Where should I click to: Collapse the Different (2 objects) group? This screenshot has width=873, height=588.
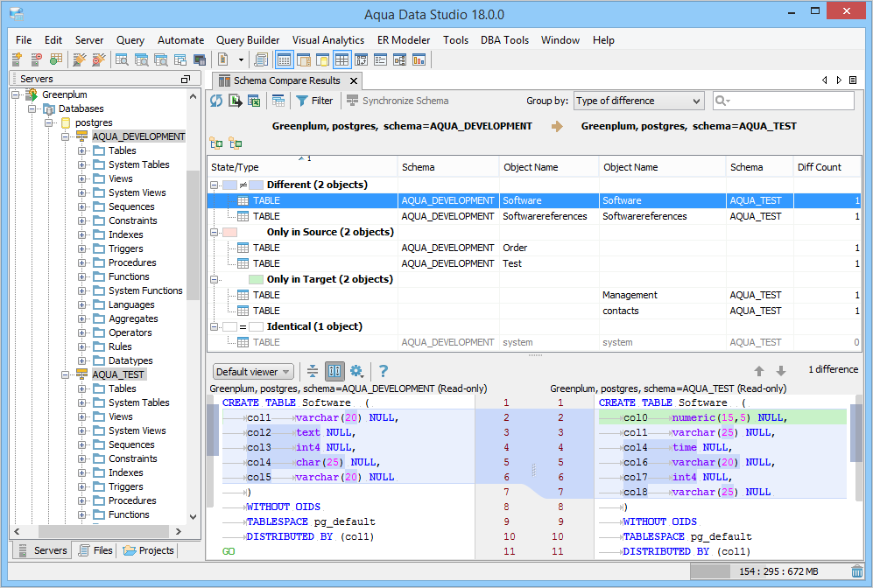[x=215, y=185]
